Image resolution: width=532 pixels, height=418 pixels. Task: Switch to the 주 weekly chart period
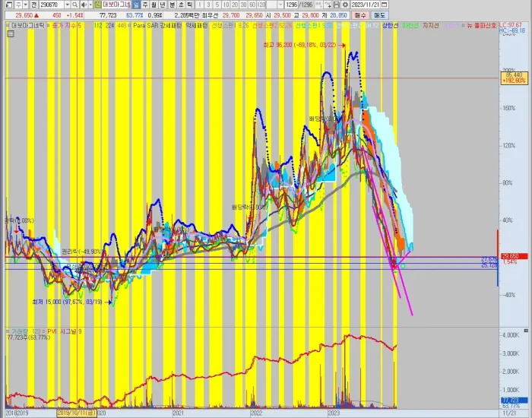coord(145,5)
